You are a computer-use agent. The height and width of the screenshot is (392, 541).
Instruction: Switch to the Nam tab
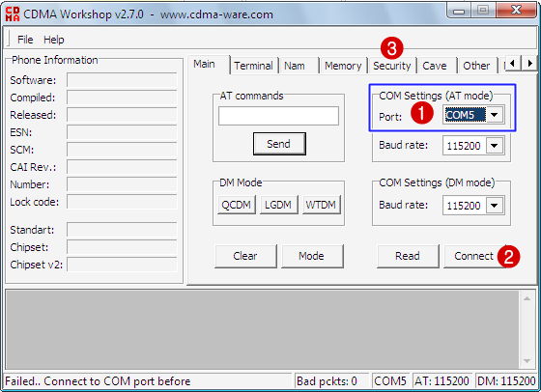pyautogui.click(x=299, y=66)
